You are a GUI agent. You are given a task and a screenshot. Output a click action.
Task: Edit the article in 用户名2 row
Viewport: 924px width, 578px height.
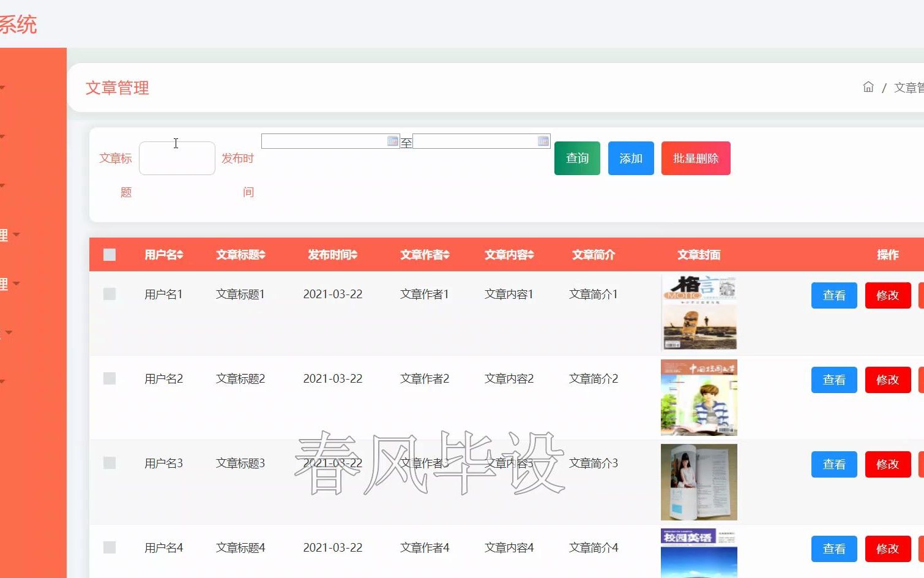[888, 380]
